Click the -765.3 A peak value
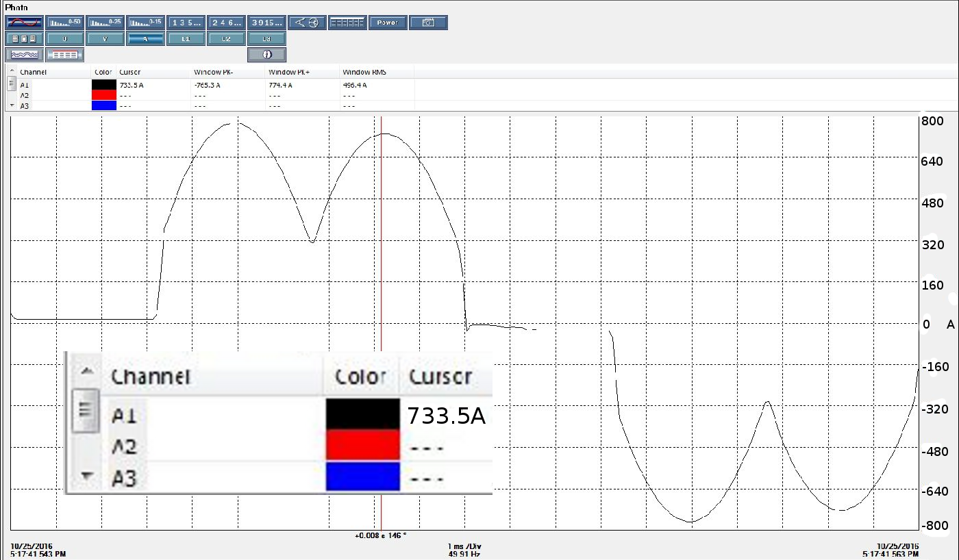This screenshot has width=959, height=560. pyautogui.click(x=207, y=85)
